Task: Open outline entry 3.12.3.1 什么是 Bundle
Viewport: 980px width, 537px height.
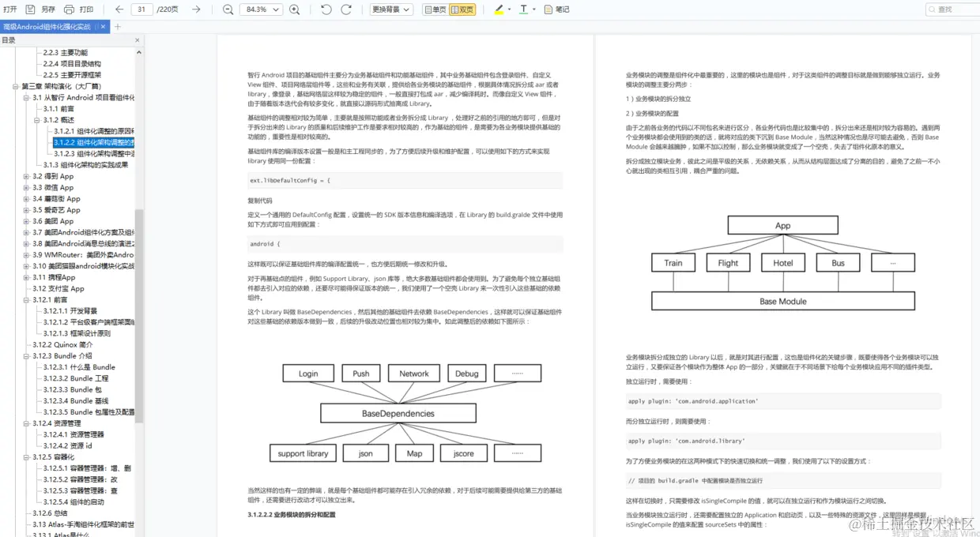Action: coord(79,367)
